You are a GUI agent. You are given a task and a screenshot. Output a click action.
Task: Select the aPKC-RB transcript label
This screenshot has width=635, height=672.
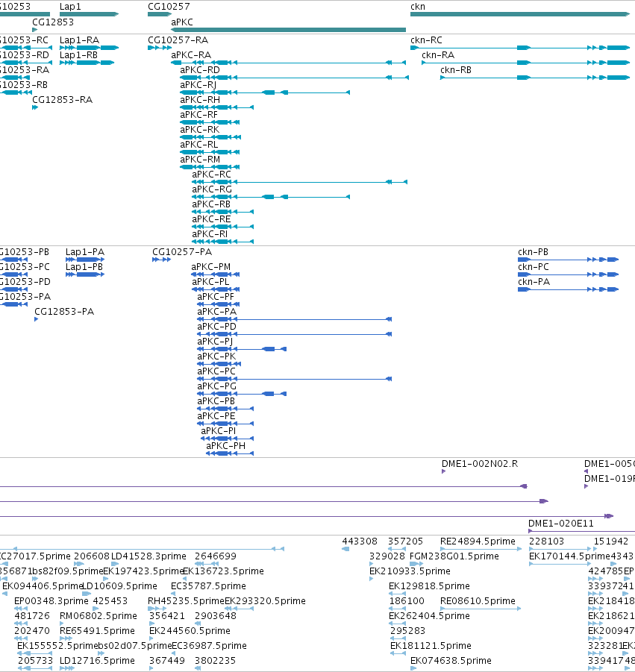(211, 204)
